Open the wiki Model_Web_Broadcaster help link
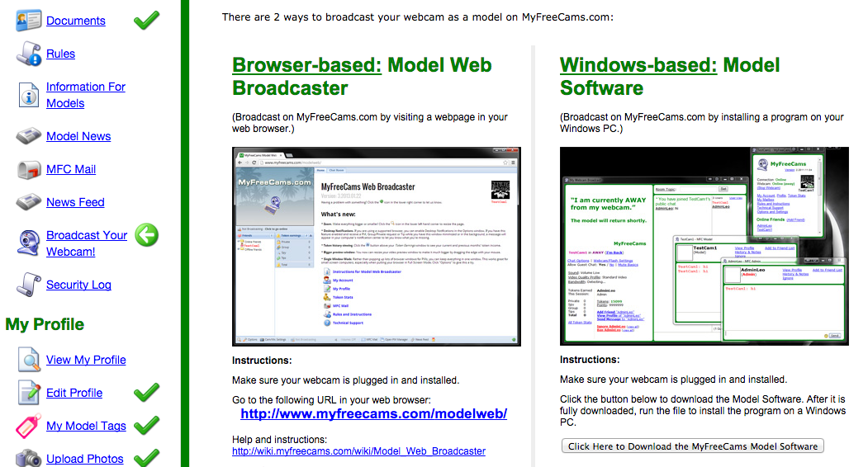Image resolution: width=868 pixels, height=467 pixels. [358, 451]
